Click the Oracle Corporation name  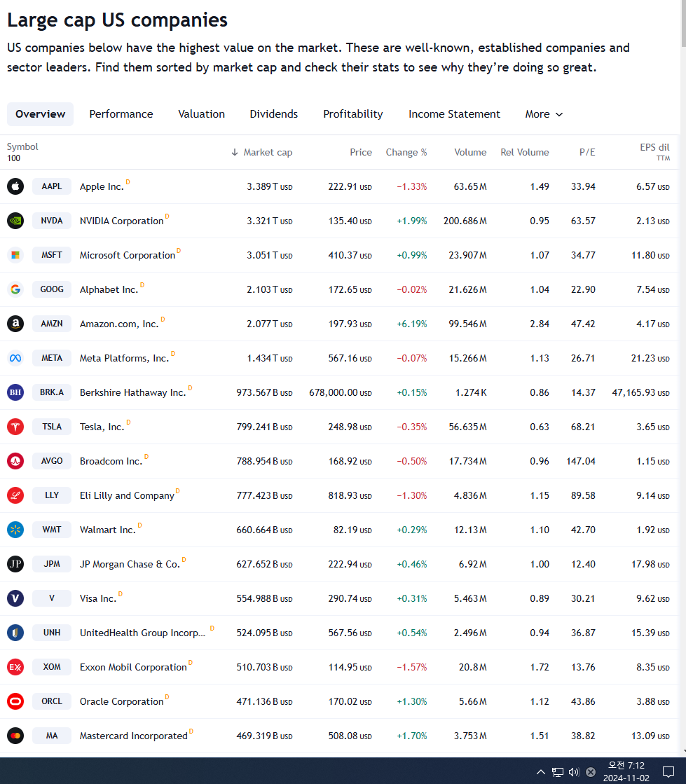coord(121,701)
